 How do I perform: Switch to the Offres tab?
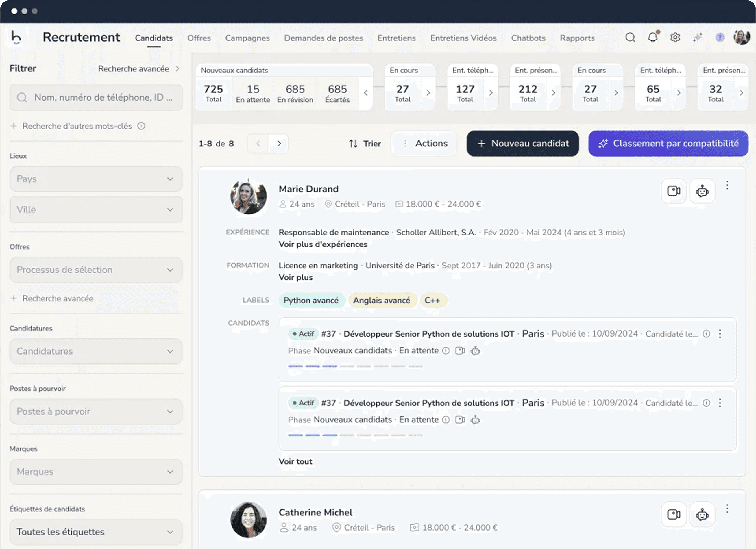[199, 38]
